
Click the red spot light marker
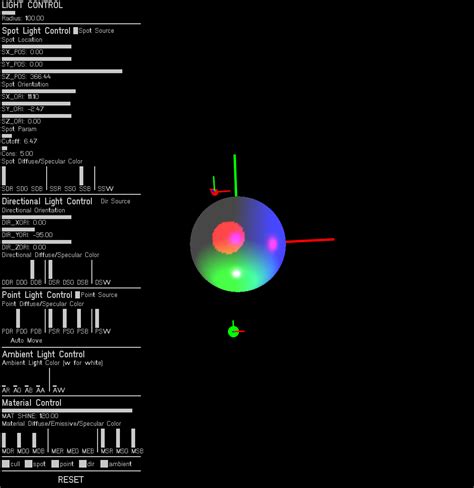pyautogui.click(x=214, y=192)
